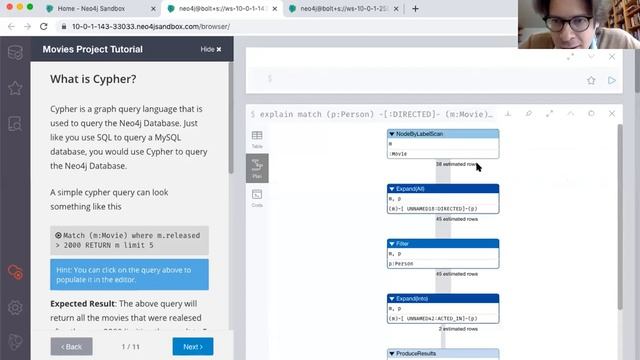Screen dimensions: 640x360
Task: Open a new browser tab
Action: (x=415, y=9)
